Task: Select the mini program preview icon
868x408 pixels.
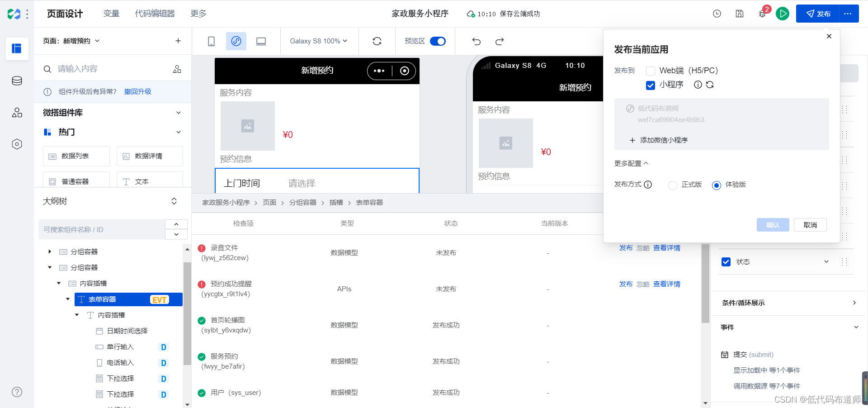Action: tap(236, 41)
